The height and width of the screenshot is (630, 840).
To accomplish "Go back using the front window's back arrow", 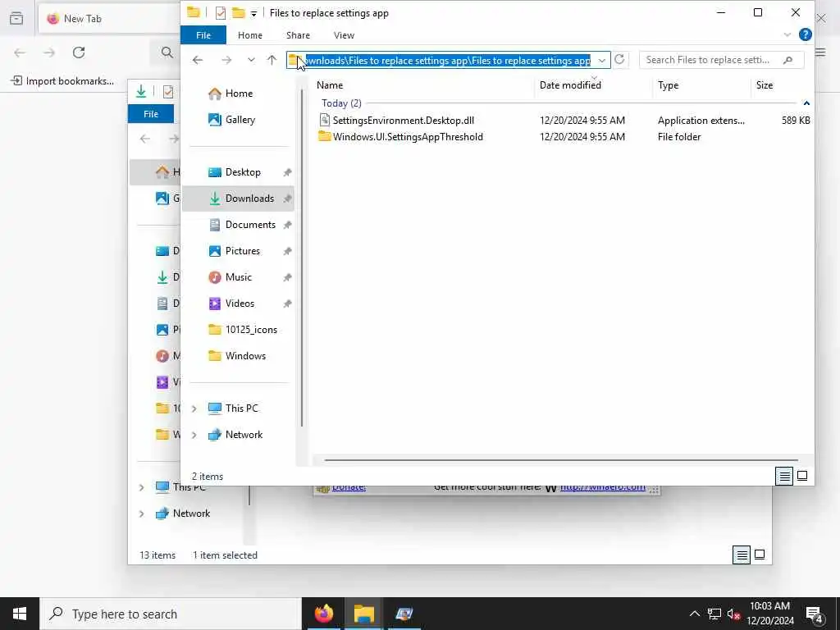I will pos(198,60).
